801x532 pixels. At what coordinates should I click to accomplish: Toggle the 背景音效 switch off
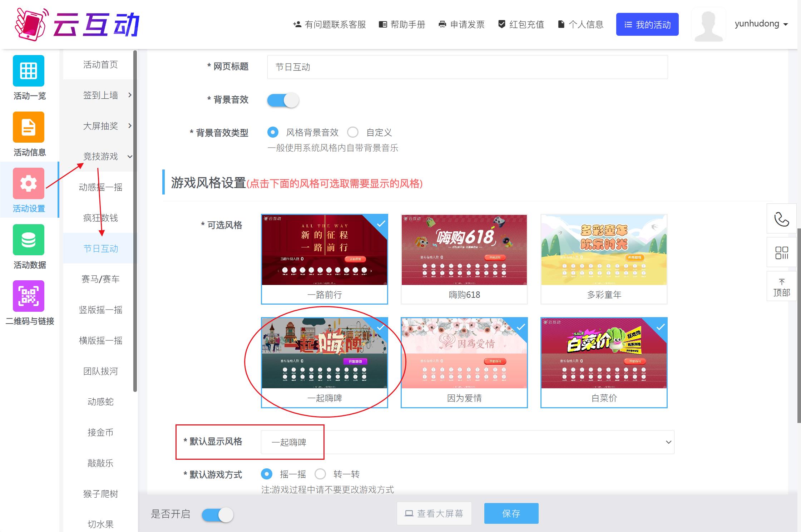(x=283, y=100)
